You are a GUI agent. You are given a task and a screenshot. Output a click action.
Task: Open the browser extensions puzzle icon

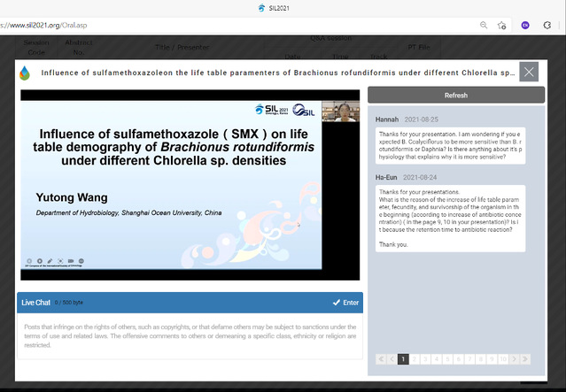pyautogui.click(x=548, y=26)
